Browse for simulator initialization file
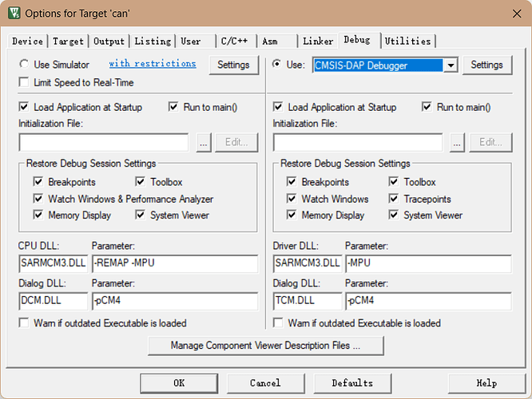532x399 pixels. pos(204,142)
